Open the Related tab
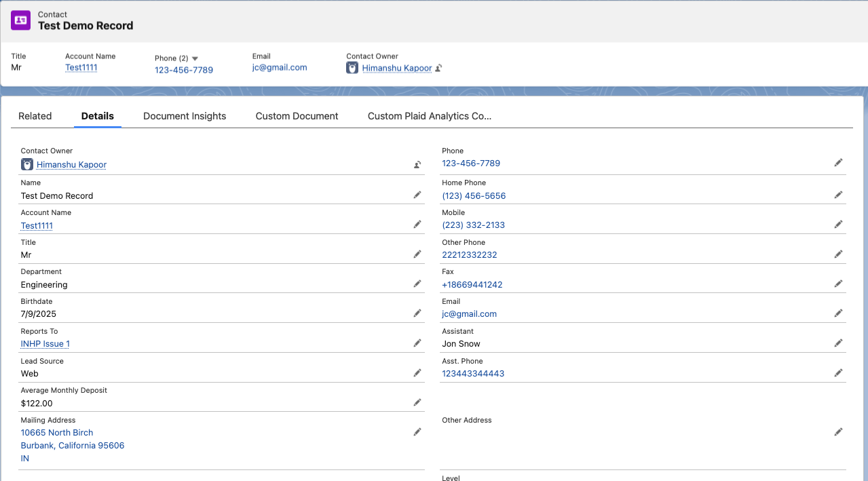This screenshot has width=868, height=481. click(x=35, y=116)
